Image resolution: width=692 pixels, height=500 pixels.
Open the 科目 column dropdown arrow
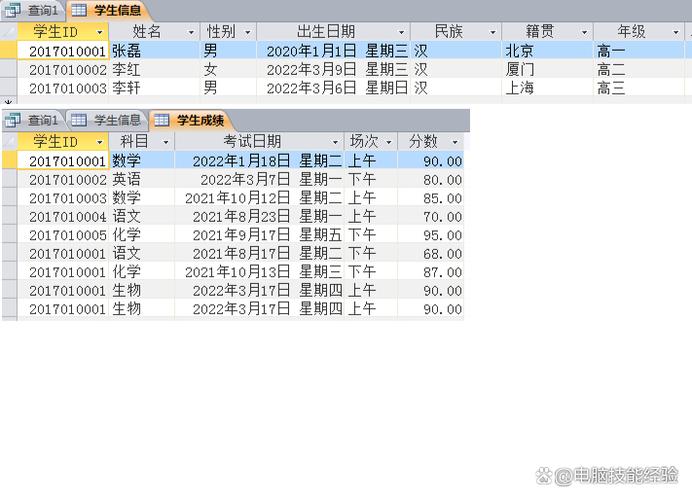pyautogui.click(x=166, y=142)
